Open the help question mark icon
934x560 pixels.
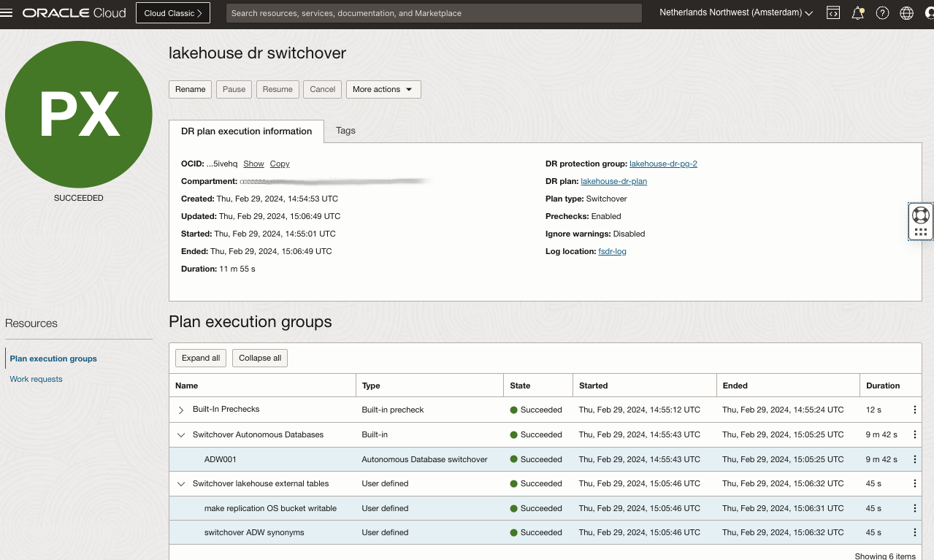882,13
